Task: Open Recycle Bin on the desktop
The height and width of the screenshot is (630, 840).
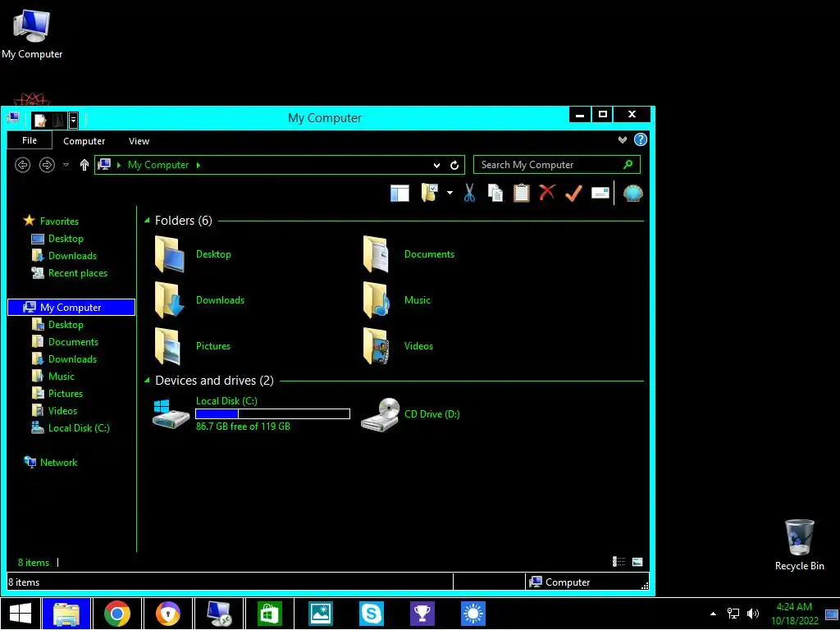Action: (799, 545)
